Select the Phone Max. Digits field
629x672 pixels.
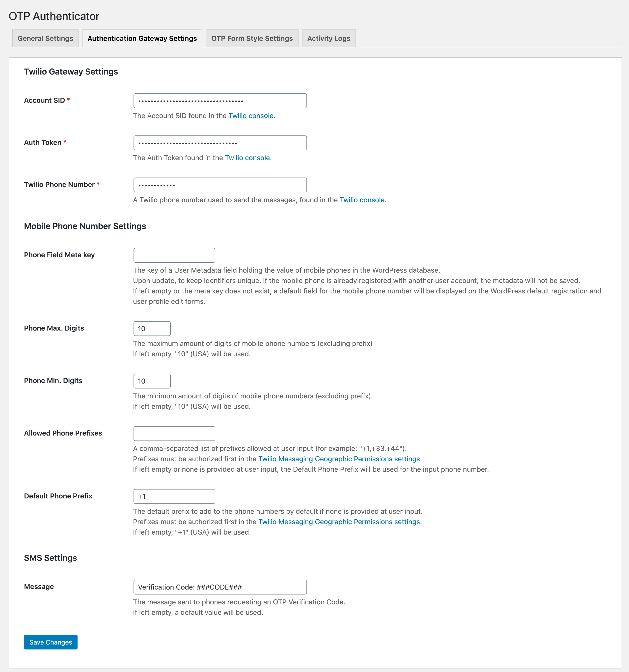(152, 329)
